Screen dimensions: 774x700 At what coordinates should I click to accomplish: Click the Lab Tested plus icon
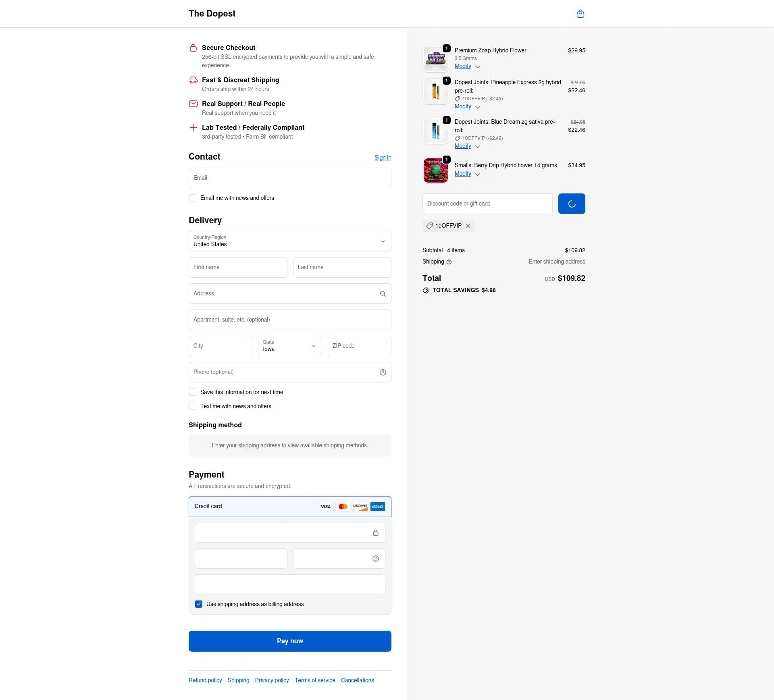193,128
